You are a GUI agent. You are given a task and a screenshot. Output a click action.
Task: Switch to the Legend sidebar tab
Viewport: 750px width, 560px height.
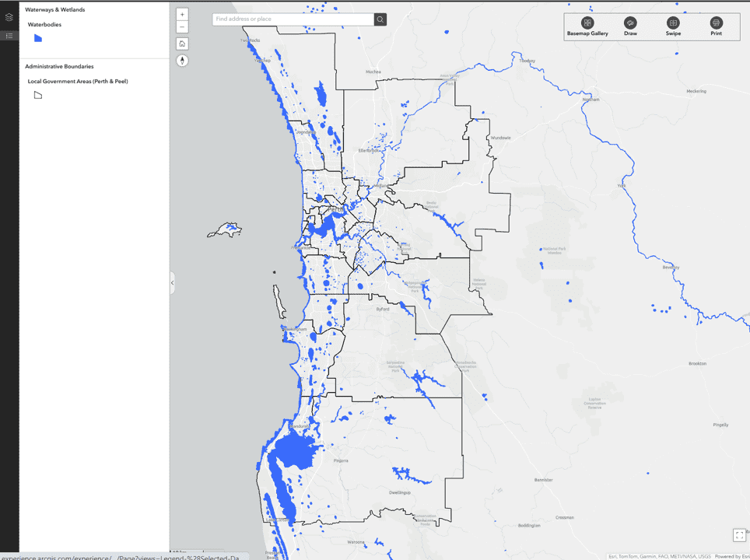pos(9,36)
